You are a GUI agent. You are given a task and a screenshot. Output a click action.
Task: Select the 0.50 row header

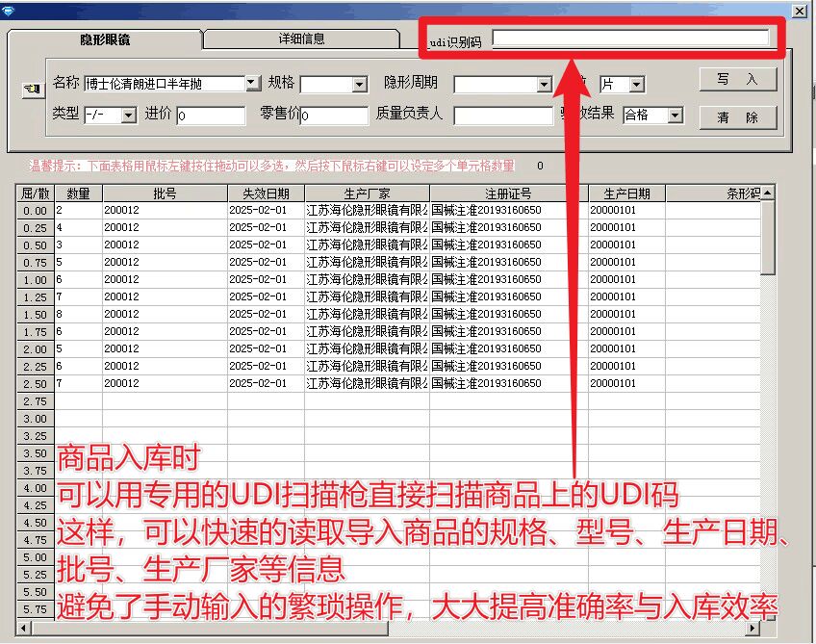coord(36,245)
